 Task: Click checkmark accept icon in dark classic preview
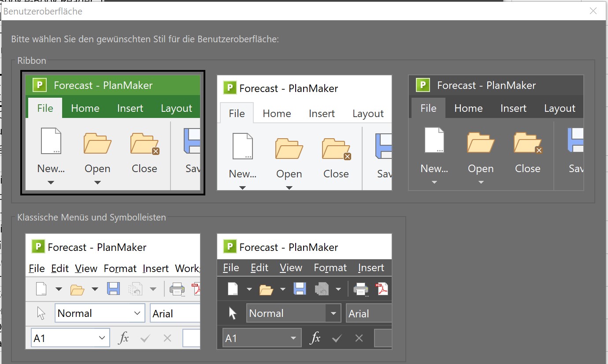point(337,338)
